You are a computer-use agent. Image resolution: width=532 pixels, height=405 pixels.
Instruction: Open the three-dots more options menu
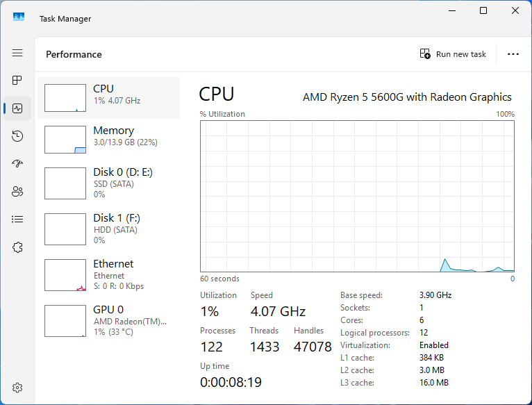pyautogui.click(x=513, y=54)
